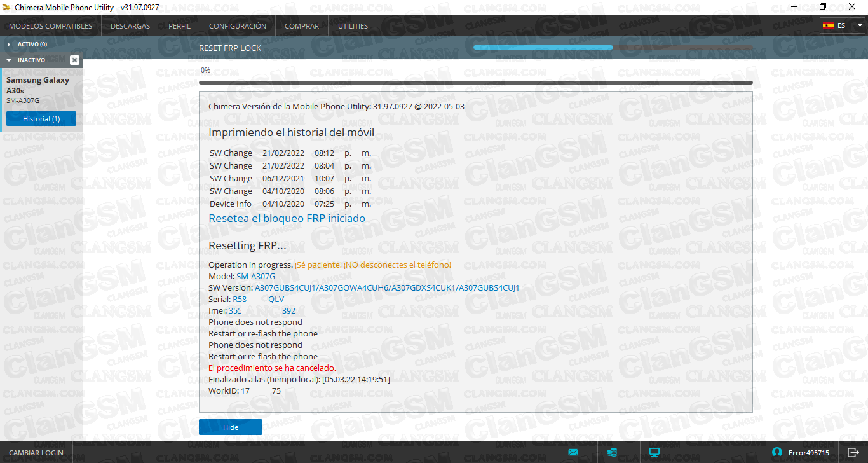Screen dimensions: 868x463
Task: Collapse the INACTIVO group chevron
Action: [8, 60]
